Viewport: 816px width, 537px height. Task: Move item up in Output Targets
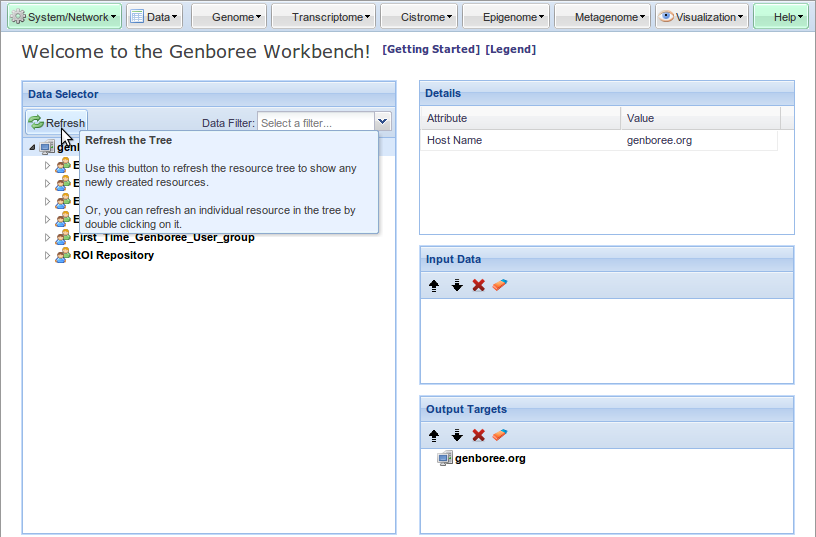coord(434,435)
